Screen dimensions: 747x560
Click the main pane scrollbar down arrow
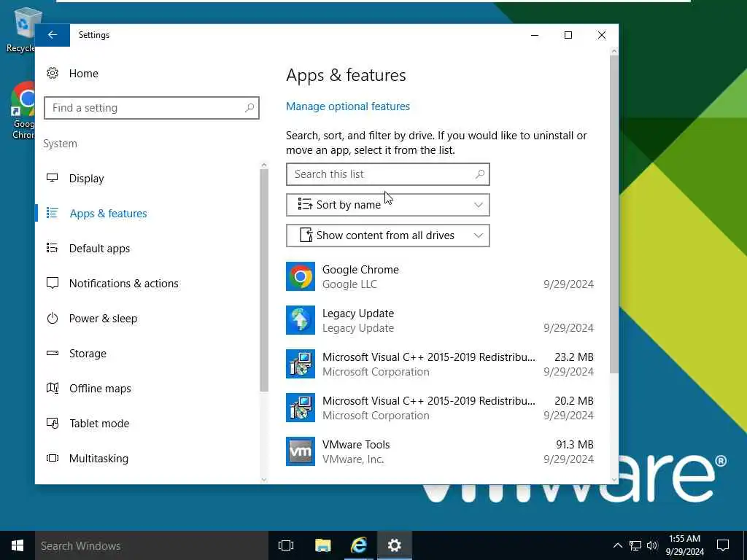point(614,480)
